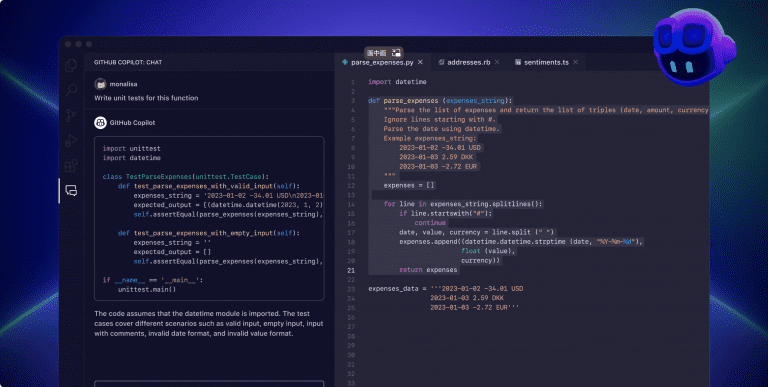Click '2023-01-03 2.59 DKK' docstring example
768x387 pixels.
436,157
